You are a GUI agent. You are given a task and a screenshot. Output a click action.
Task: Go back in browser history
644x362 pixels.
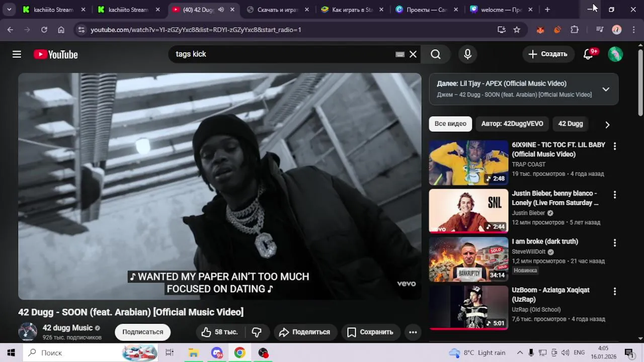[x=10, y=30]
